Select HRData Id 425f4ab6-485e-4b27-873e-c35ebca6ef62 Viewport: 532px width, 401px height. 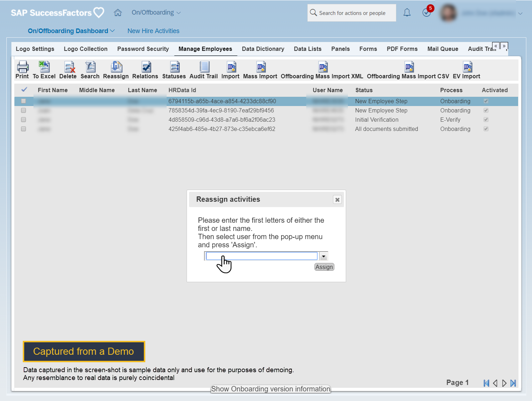[222, 129]
